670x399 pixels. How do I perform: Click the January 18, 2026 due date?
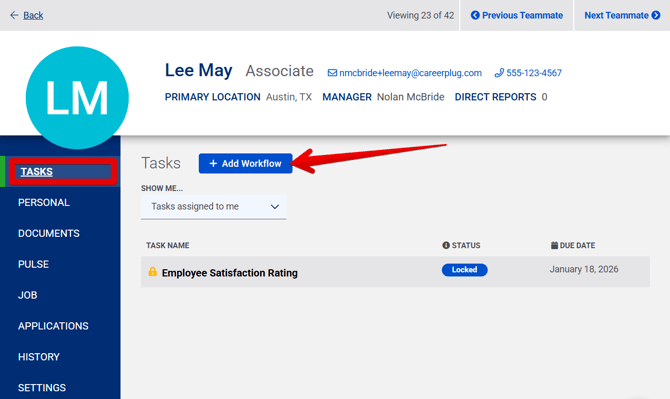584,269
